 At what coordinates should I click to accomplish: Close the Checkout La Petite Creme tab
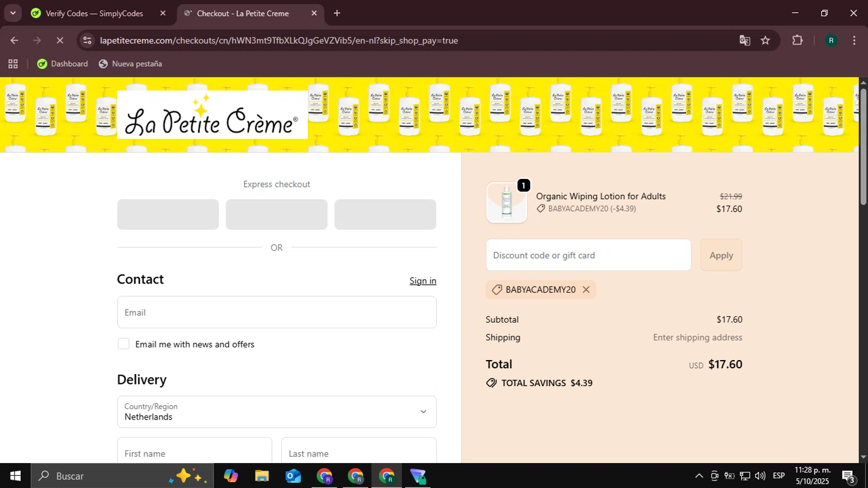point(314,13)
